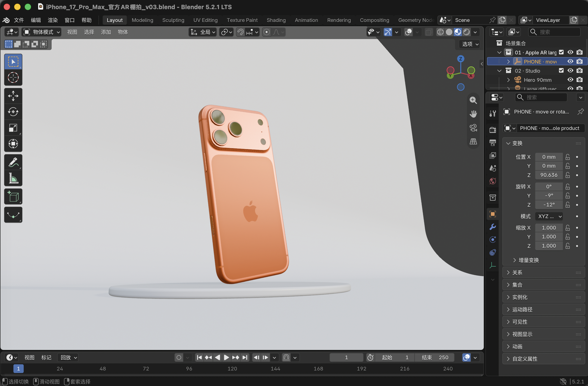Open the 选项 options dropdown
The image size is (588, 386).
470,44
